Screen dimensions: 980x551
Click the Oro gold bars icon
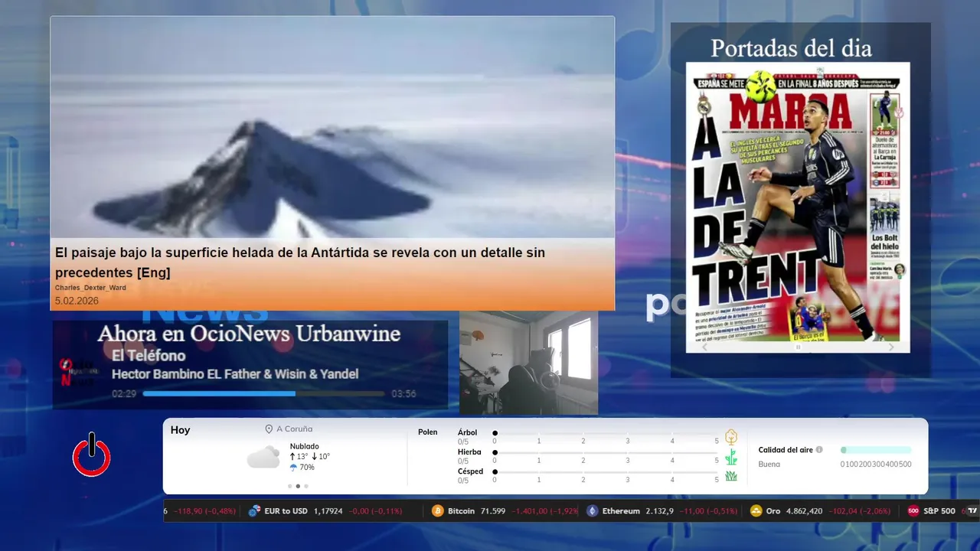(756, 511)
